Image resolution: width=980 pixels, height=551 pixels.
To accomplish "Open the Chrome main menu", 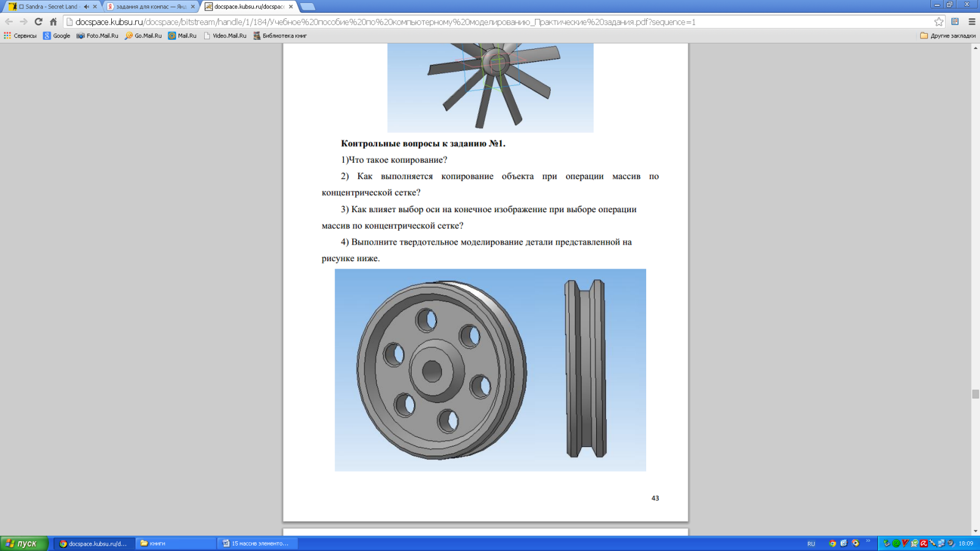I will (972, 22).
